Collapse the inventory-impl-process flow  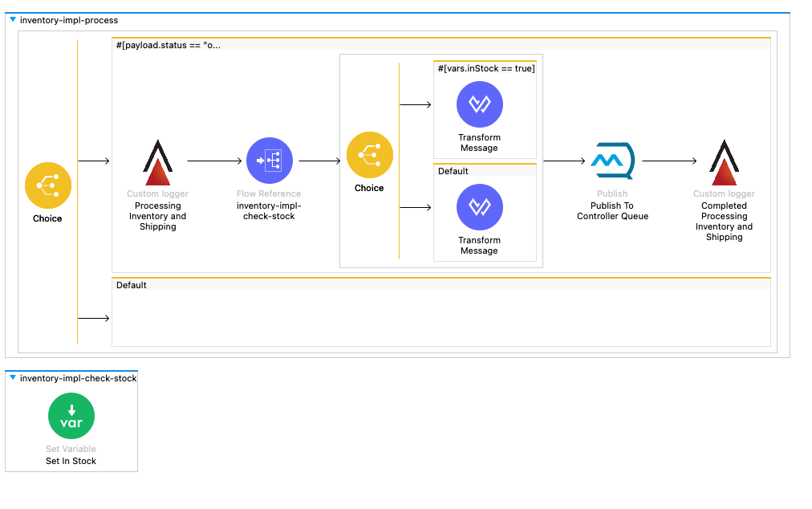tap(13, 19)
